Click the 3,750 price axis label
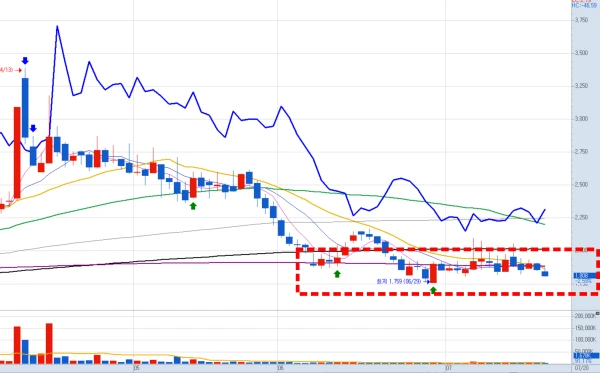This screenshot has height=373, width=600. 581,20
